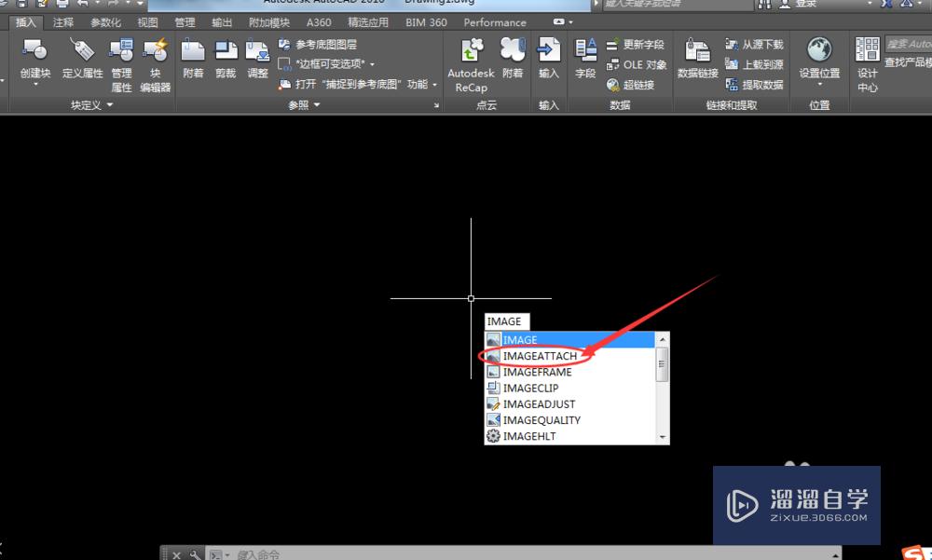Select IMAGEATTACH command suggestion
This screenshot has height=560, width=932.
click(570, 356)
